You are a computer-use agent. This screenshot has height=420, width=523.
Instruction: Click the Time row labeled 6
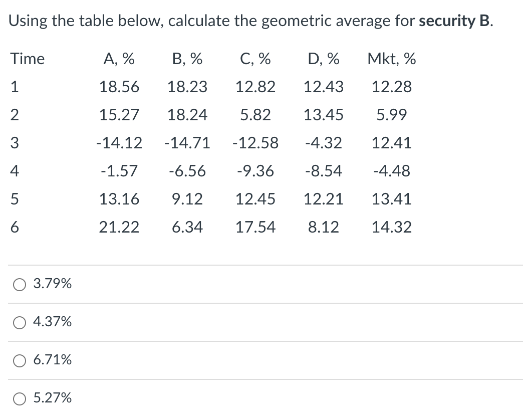pyautogui.click(x=15, y=227)
